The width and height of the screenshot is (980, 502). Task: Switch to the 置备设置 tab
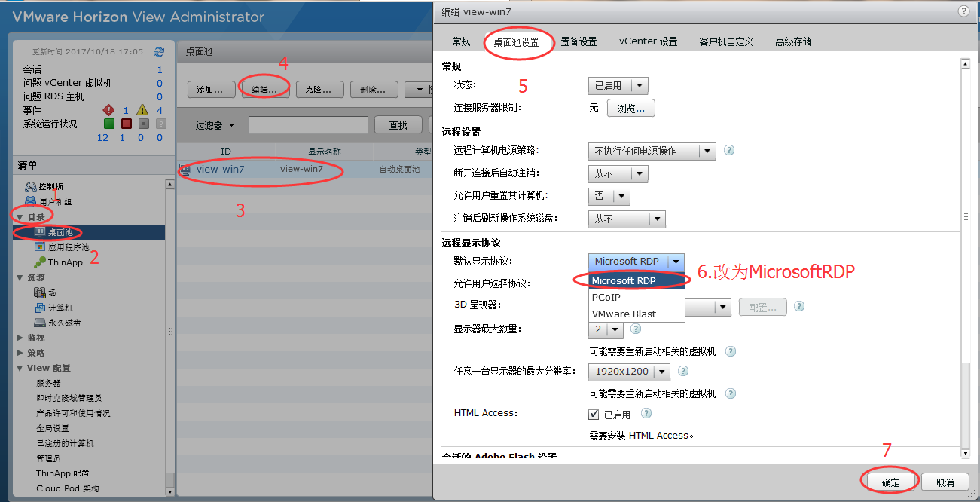pyautogui.click(x=579, y=41)
